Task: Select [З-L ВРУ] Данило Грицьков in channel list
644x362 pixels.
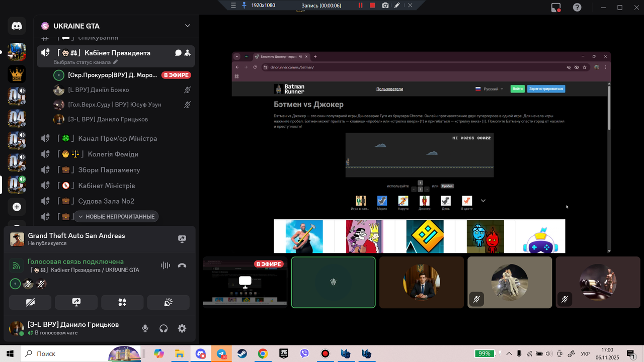Action: tap(122, 119)
